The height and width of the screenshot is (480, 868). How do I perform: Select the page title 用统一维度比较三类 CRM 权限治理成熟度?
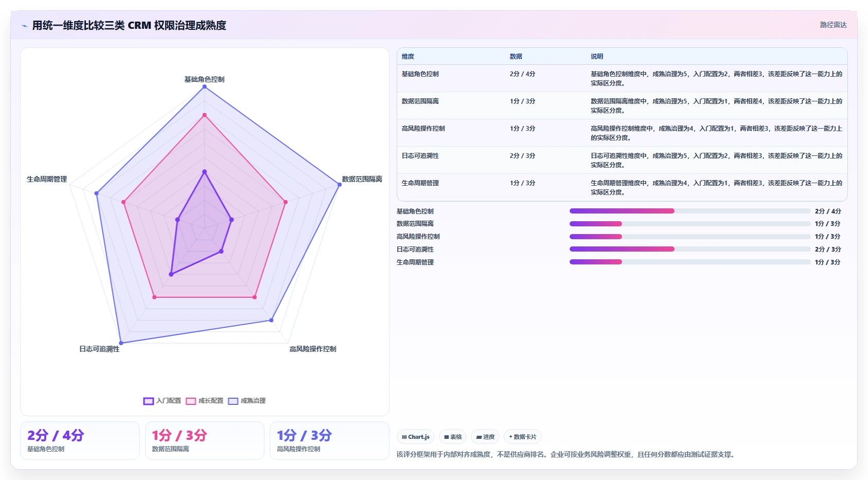(x=129, y=25)
